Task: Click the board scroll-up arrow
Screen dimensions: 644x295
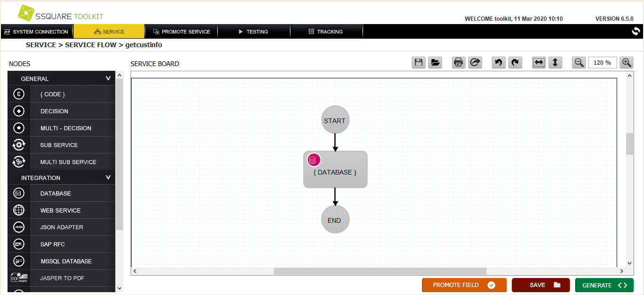Action: (629, 75)
